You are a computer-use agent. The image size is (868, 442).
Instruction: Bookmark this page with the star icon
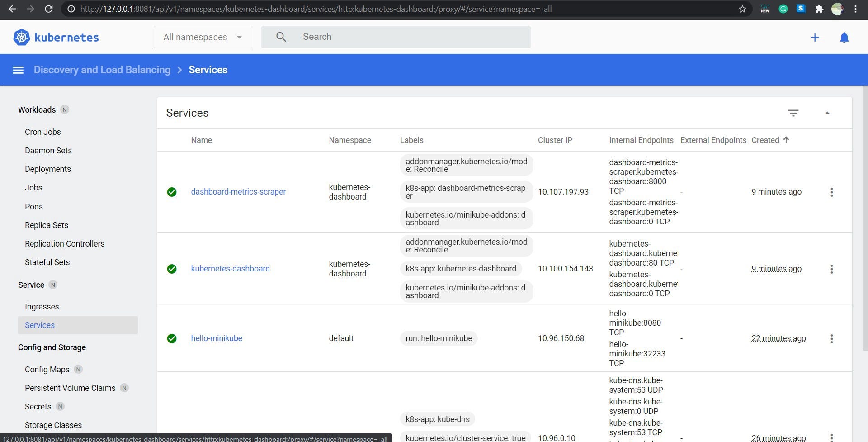pyautogui.click(x=742, y=9)
